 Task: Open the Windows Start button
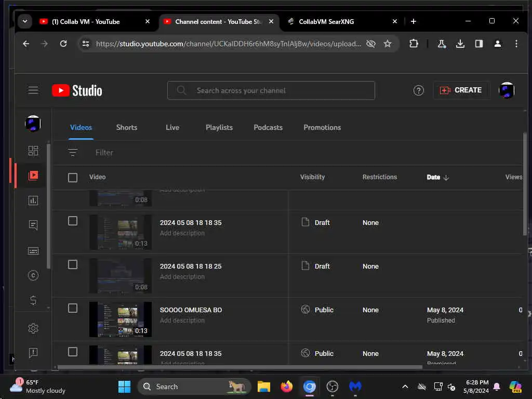124,387
